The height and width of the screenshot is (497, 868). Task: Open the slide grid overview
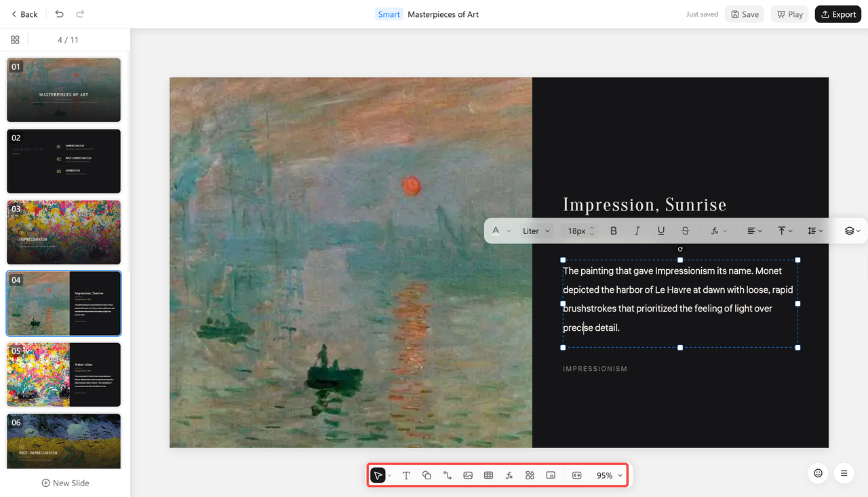pyautogui.click(x=15, y=40)
